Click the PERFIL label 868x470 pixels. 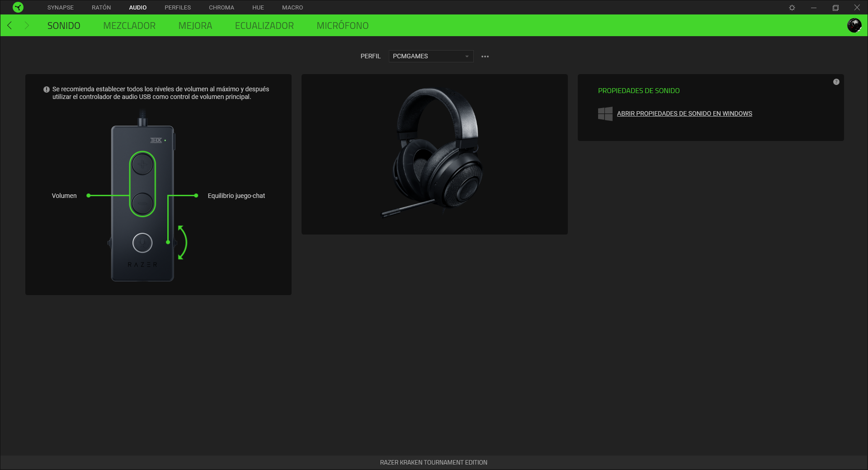pos(370,56)
